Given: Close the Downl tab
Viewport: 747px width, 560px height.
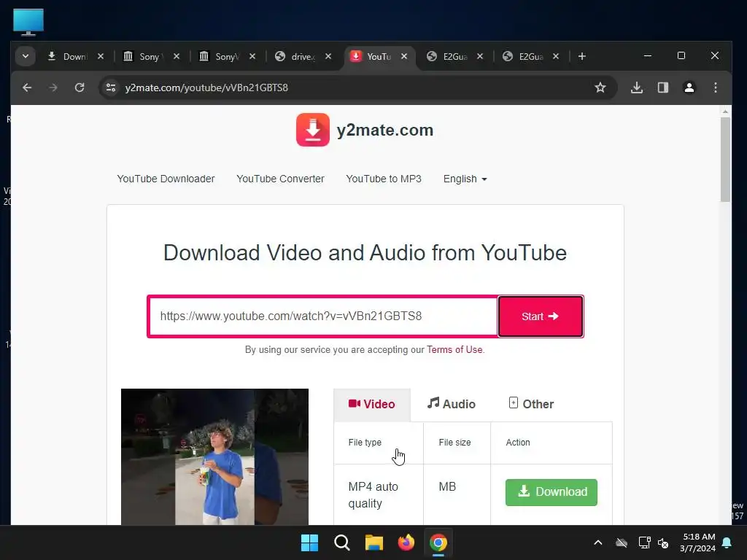Looking at the screenshot, I should pyautogui.click(x=101, y=56).
